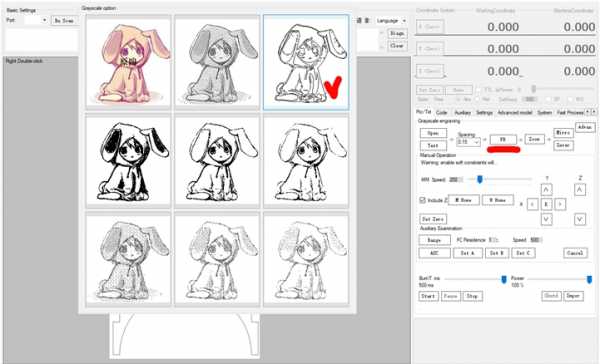The height and width of the screenshot is (364, 600).
Task: Switch to the Code tab
Action: click(441, 113)
